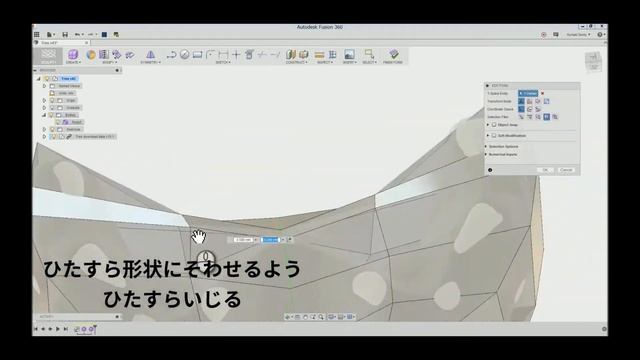Choose the last Transform Mode icon
This screenshot has height=360, width=640.
click(x=547, y=101)
